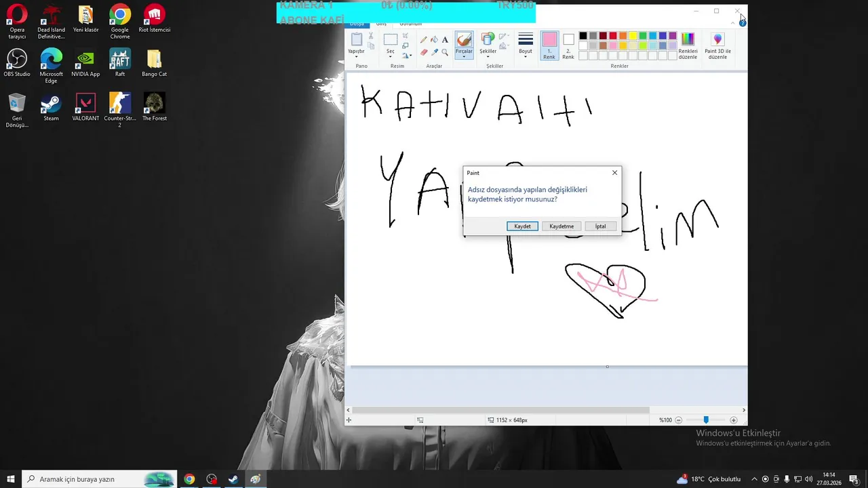
Task: Open the Dosya file menu tab
Action: coord(357,24)
